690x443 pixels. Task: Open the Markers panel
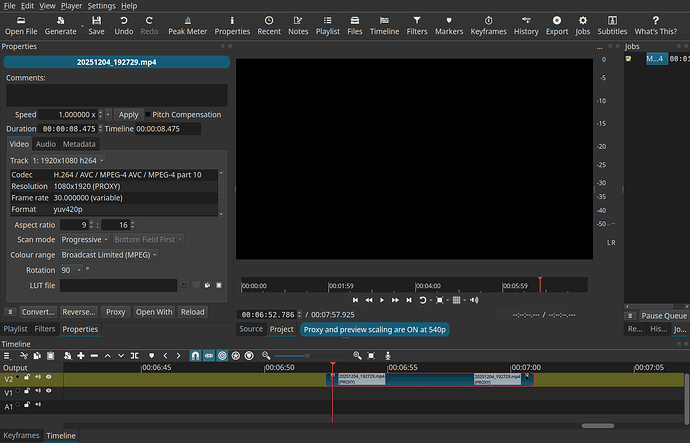tap(449, 26)
